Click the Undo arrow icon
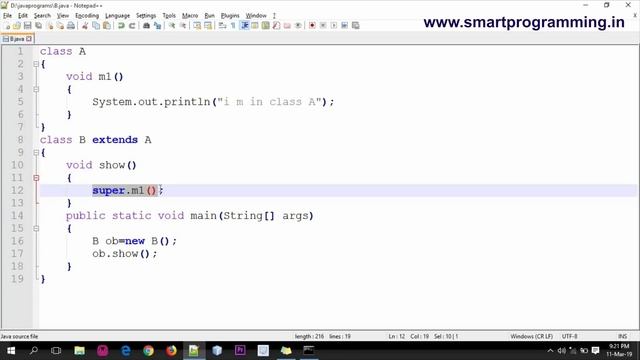Image resolution: width=640 pixels, height=360 pixels. [121, 26]
